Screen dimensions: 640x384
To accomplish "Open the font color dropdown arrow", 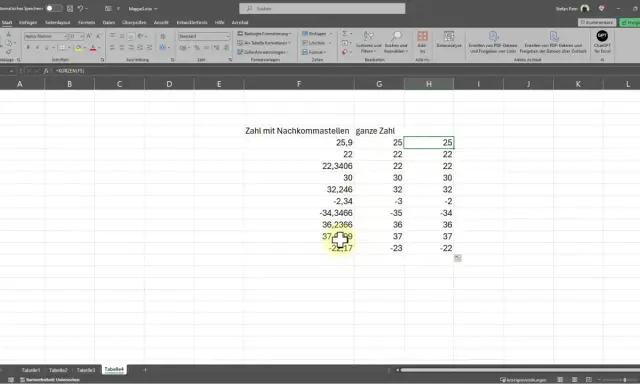I will pos(99,48).
